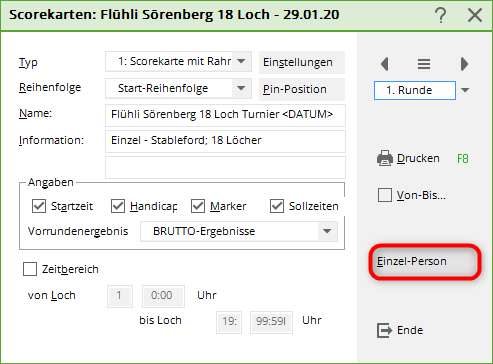The height and width of the screenshot is (364, 493).
Task: Close the Scorekarten dialog
Action: pyautogui.click(x=475, y=15)
